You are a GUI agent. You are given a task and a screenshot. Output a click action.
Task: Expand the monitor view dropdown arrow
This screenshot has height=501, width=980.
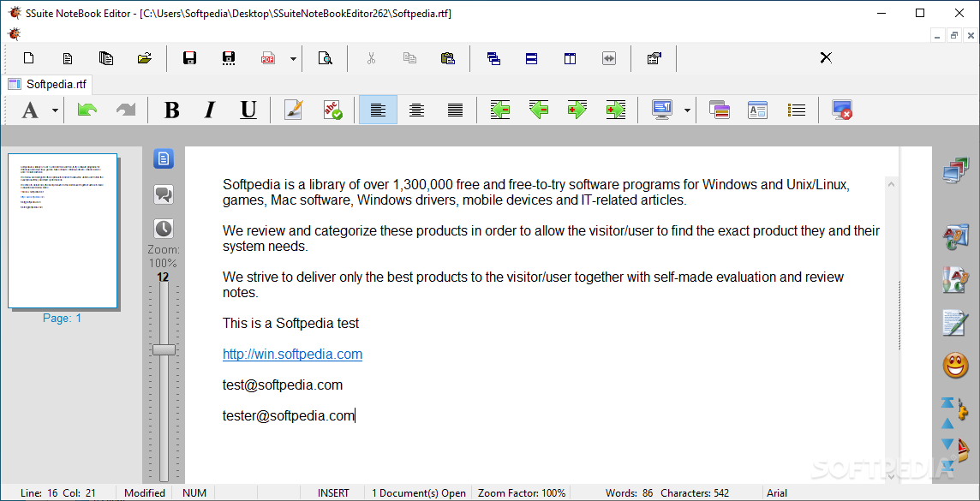687,110
